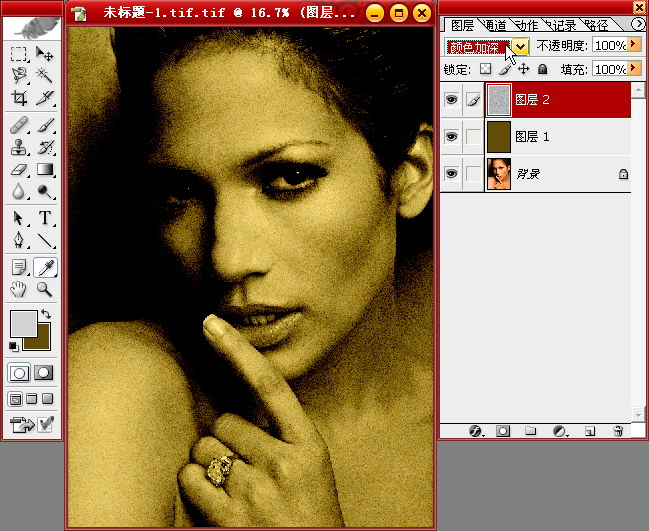Screen dimensions: 649x531
Task: Click the opacity 100% input field
Action: pyautogui.click(x=610, y=45)
